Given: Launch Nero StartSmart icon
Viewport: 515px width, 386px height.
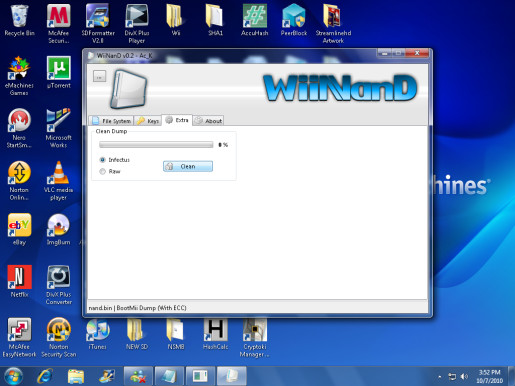Looking at the screenshot, I should point(19,128).
